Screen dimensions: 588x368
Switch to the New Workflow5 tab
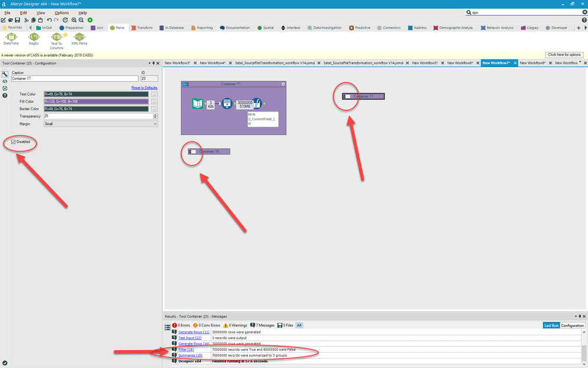[x=424, y=63]
